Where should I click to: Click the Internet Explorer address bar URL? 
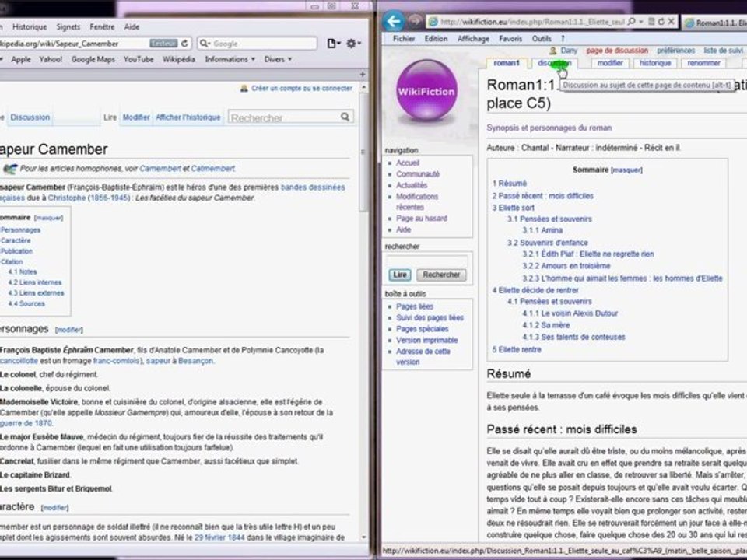click(532, 22)
